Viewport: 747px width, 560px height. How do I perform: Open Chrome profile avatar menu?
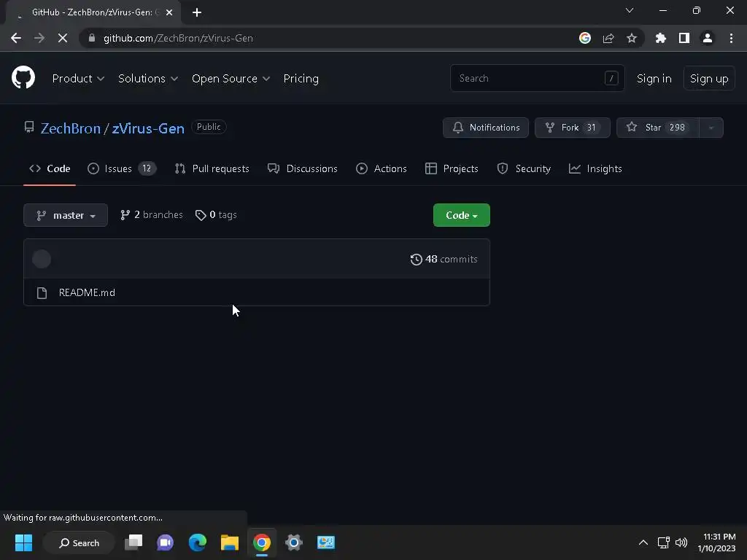(x=708, y=38)
